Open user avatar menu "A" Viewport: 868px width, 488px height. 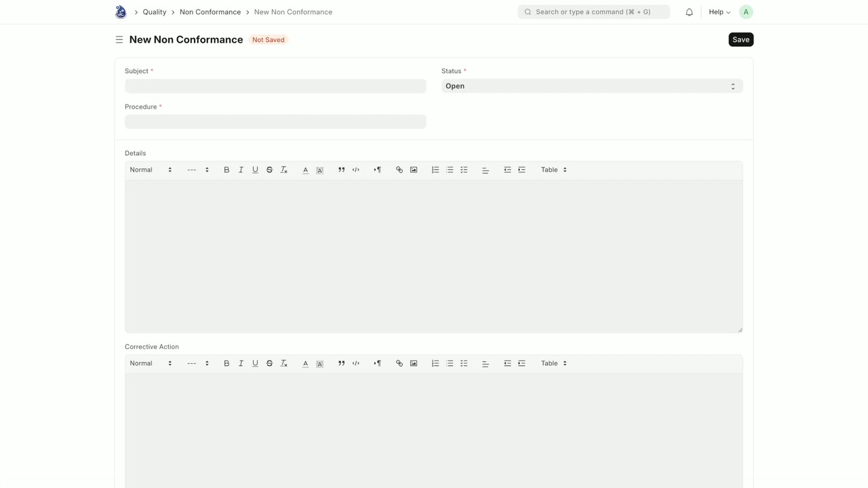click(x=746, y=12)
